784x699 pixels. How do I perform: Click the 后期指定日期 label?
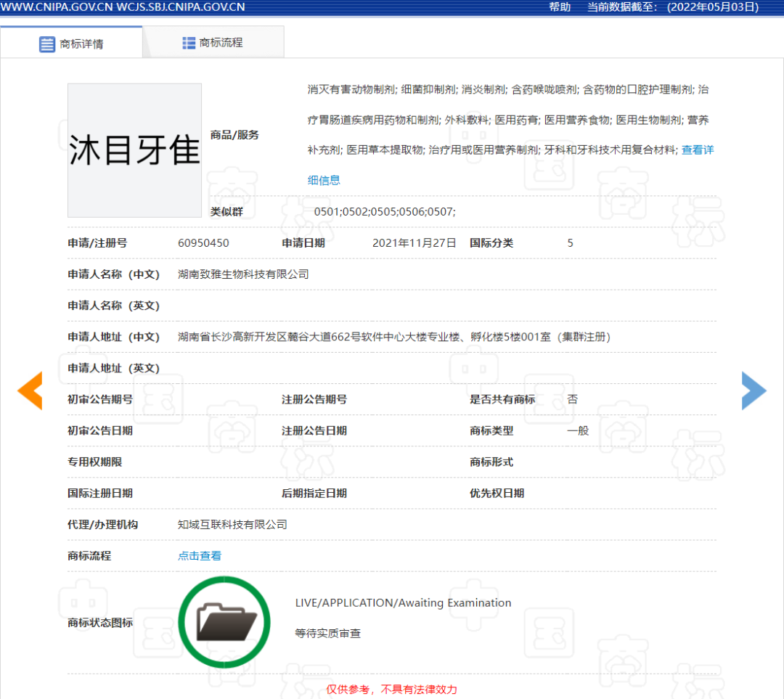click(x=314, y=493)
